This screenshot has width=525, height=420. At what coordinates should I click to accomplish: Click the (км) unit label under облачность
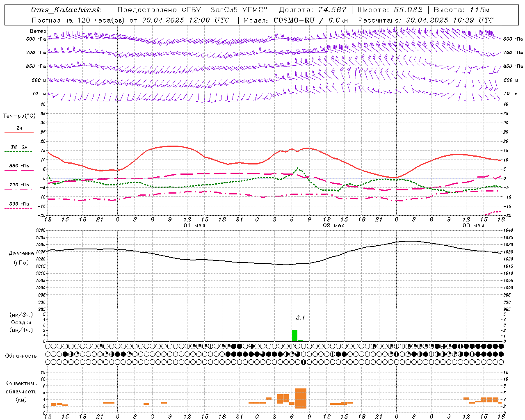(x=21, y=399)
